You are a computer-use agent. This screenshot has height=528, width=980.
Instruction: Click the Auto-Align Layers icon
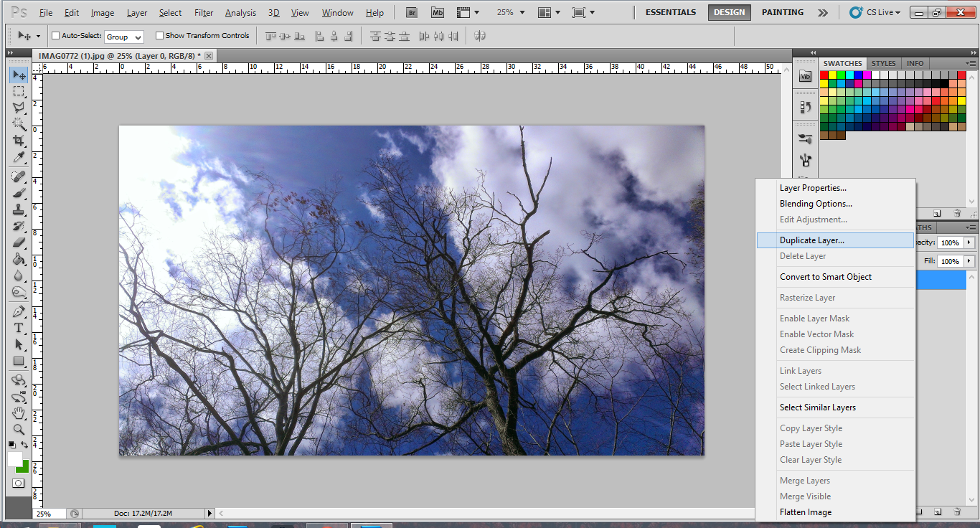[480, 36]
